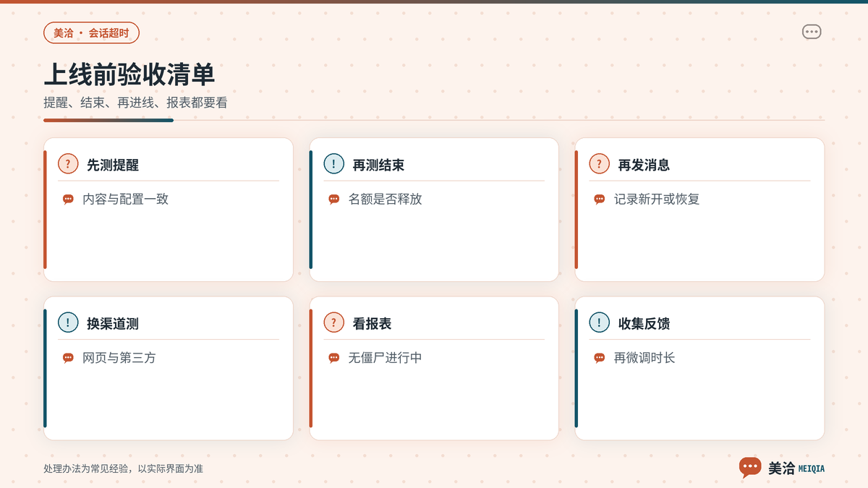
Task: Click the 美洽 MEIQIA logo bubble icon
Action: pyautogui.click(x=750, y=467)
